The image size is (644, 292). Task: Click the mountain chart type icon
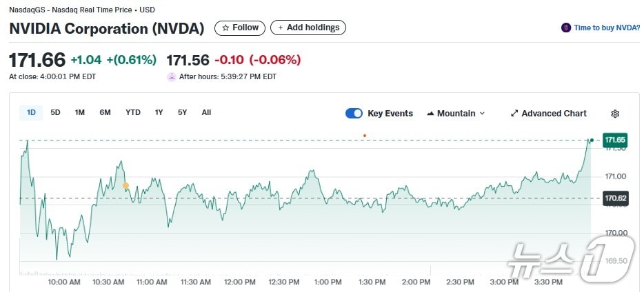430,114
